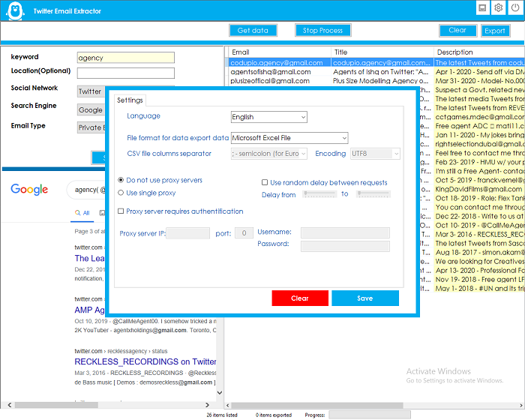Focus the keyword input field
This screenshot has height=420, width=525.
tap(125, 58)
